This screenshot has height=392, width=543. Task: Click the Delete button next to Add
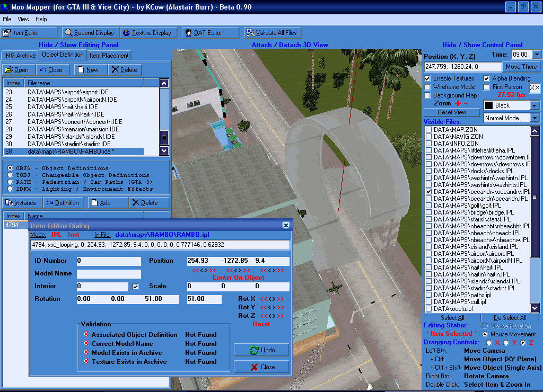149,203
